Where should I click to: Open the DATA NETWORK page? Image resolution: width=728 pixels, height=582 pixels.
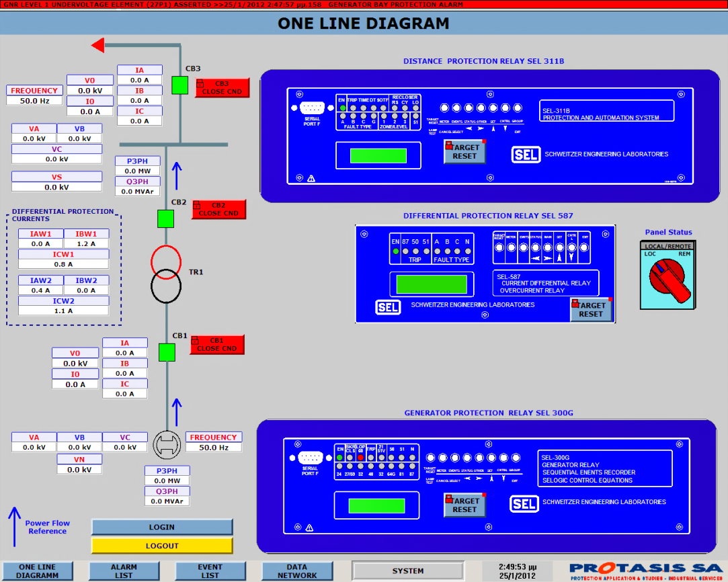coord(297,571)
